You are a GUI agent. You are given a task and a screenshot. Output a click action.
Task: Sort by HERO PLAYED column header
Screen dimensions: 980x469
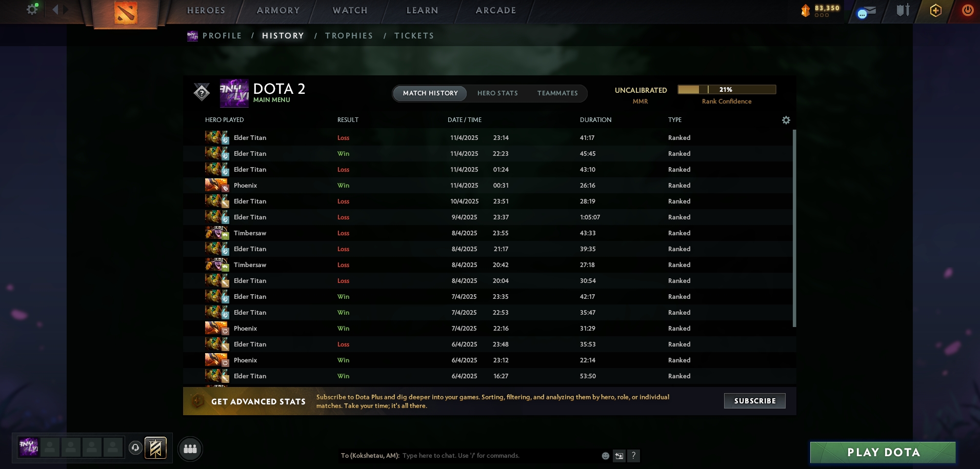pyautogui.click(x=225, y=120)
